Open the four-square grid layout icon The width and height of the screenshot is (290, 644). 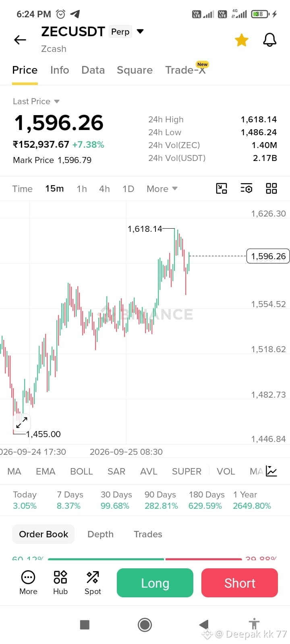(271, 188)
